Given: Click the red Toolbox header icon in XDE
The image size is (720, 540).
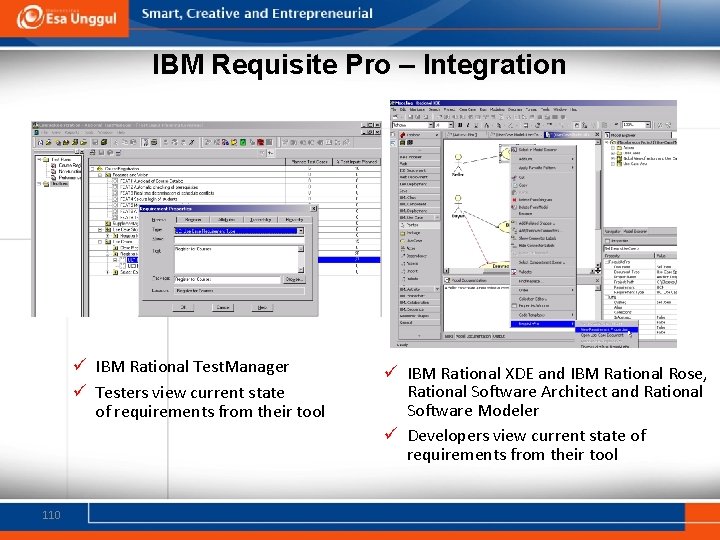Looking at the screenshot, I should pyautogui.click(x=403, y=135).
